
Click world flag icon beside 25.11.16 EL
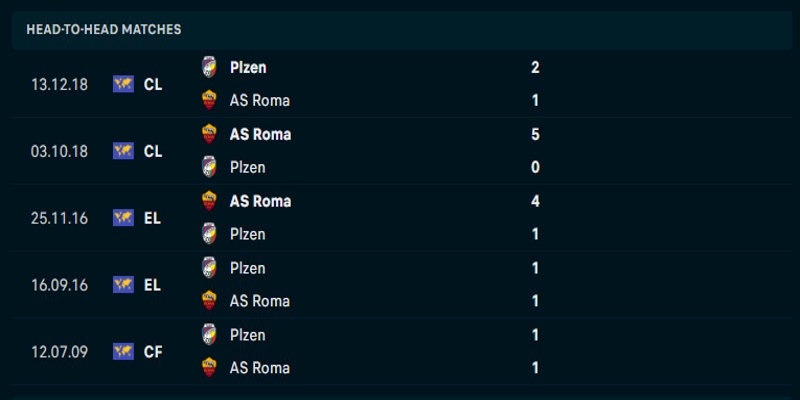pos(123,217)
